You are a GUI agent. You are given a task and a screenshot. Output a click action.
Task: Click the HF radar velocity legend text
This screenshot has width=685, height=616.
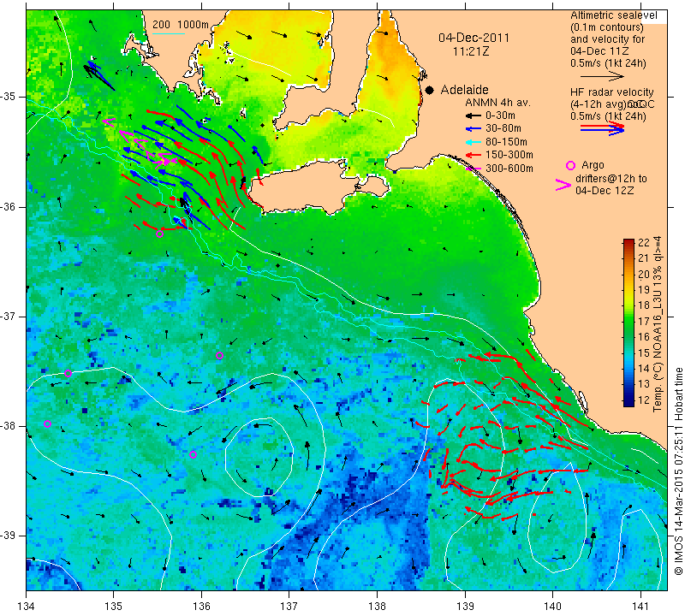tap(612, 92)
